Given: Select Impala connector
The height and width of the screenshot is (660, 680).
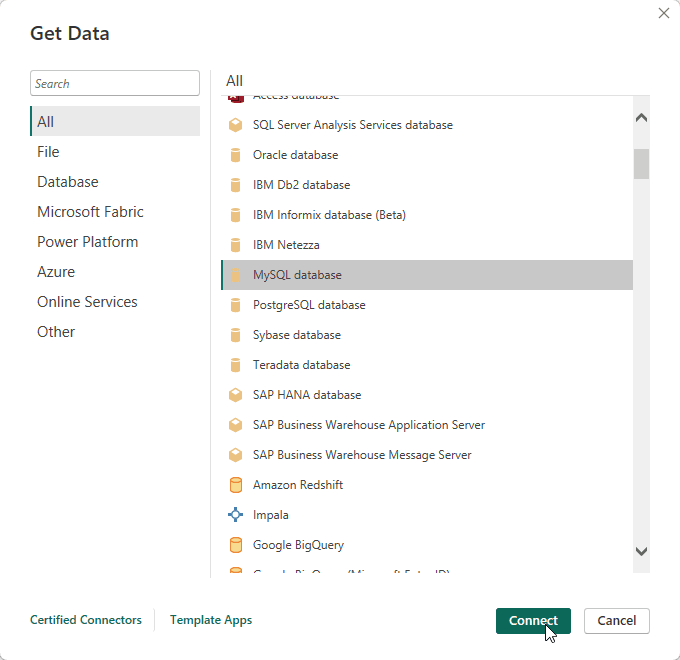Looking at the screenshot, I should pos(427,515).
